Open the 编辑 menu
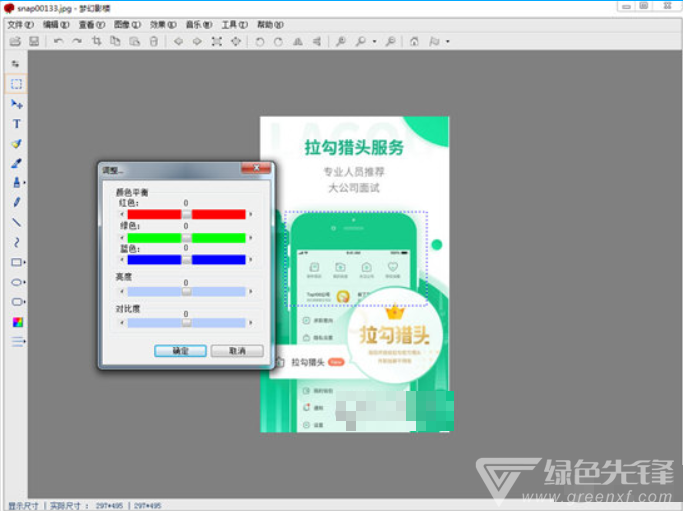Image resolution: width=683 pixels, height=511 pixels. [56, 25]
